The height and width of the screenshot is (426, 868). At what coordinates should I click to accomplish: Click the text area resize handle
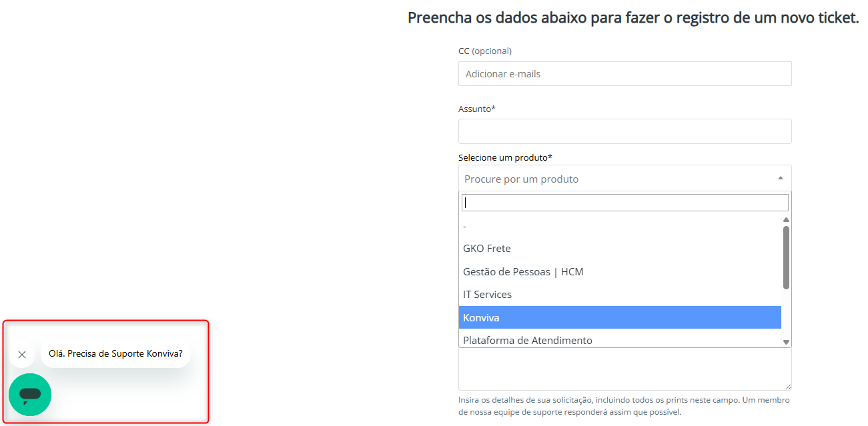(x=787, y=386)
